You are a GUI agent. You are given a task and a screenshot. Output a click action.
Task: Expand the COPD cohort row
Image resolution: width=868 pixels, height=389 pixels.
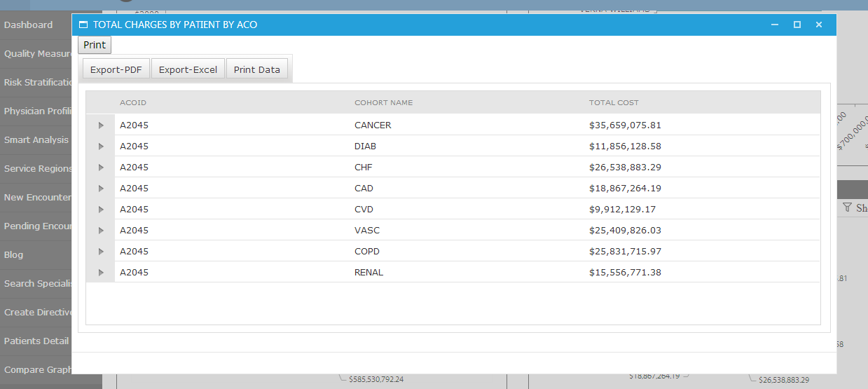[101, 252]
